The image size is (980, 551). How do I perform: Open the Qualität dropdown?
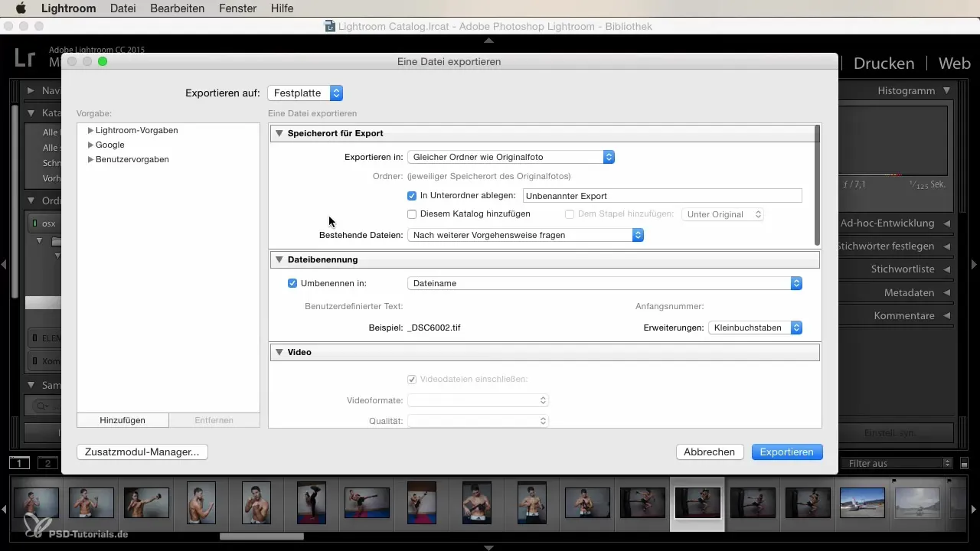tap(478, 421)
